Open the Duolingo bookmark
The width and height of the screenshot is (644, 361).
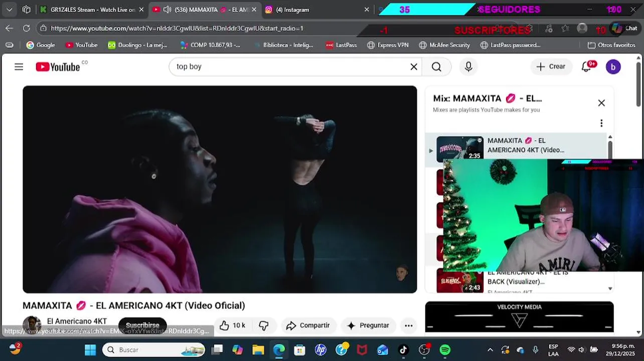pos(137,45)
